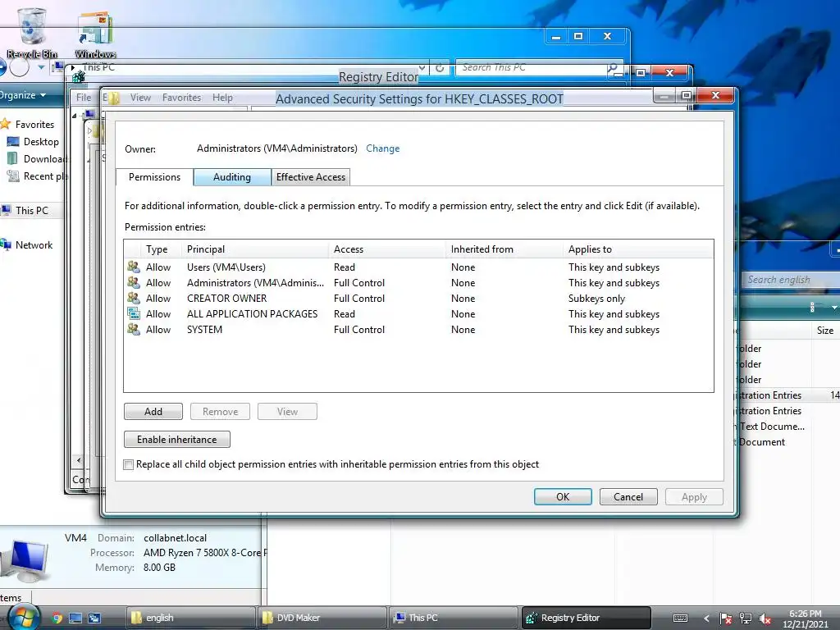Click the Add button
840x630 pixels.
coord(153,412)
